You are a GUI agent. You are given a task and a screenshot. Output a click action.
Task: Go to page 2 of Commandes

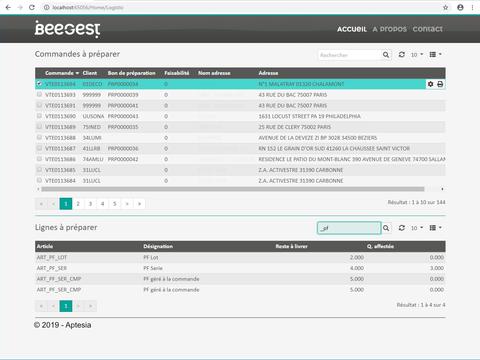(x=78, y=204)
